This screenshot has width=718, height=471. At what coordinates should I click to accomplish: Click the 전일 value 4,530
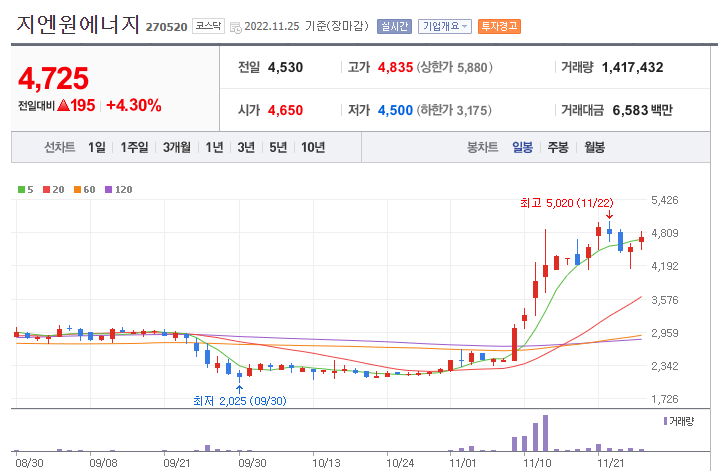coord(285,67)
